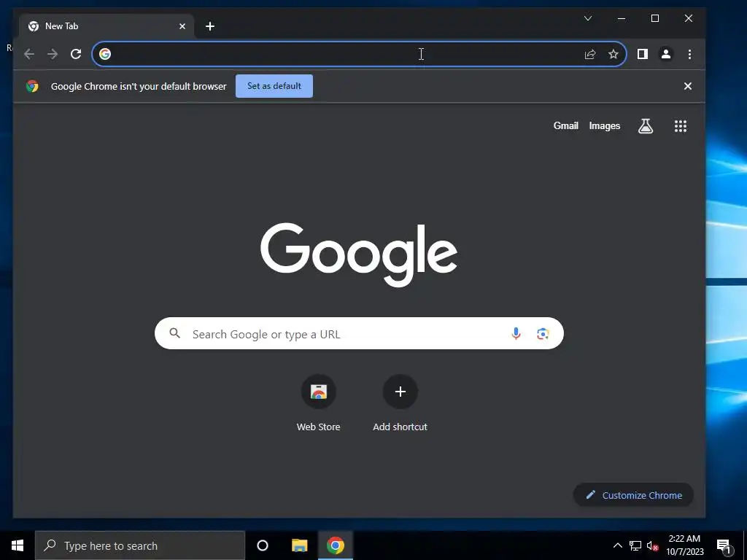Reload the page with the refresh icon
This screenshot has width=747, height=560.
click(76, 54)
